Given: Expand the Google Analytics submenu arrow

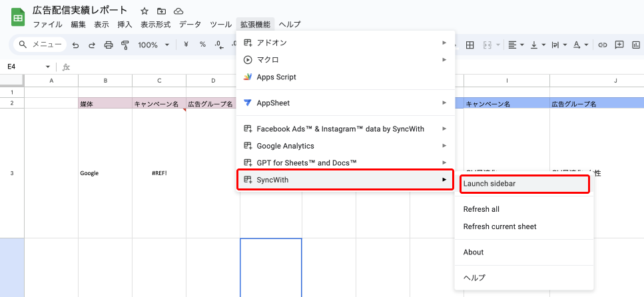Looking at the screenshot, I should [444, 145].
